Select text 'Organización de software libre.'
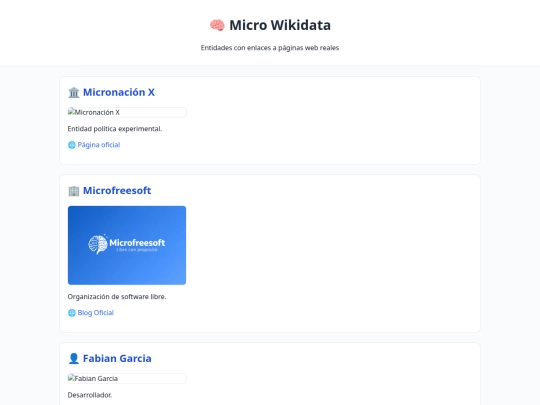Viewport: 540px width, 405px height. click(x=117, y=297)
